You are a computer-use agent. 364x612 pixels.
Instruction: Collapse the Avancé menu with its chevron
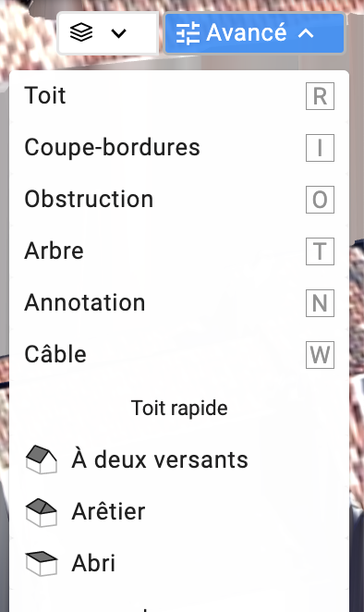(306, 33)
